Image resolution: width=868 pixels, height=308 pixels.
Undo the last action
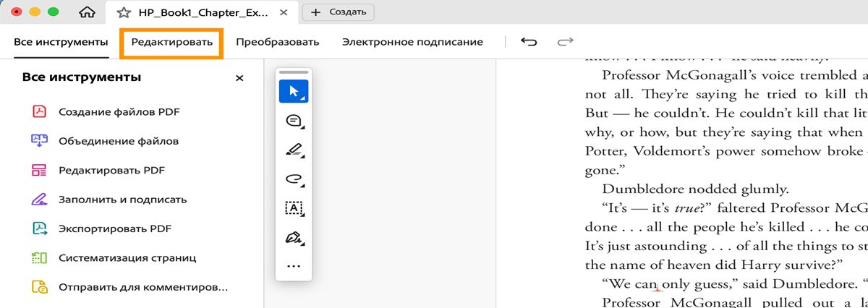point(529,42)
